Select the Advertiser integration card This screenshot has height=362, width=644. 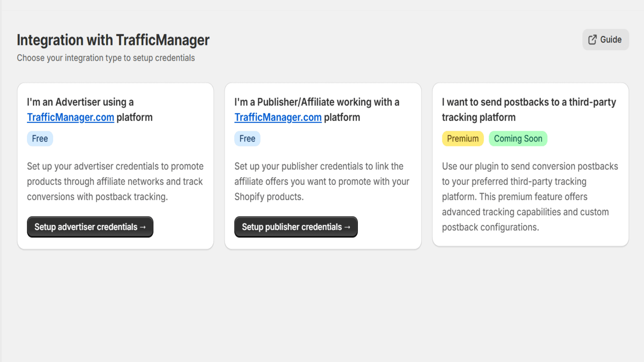tap(116, 165)
